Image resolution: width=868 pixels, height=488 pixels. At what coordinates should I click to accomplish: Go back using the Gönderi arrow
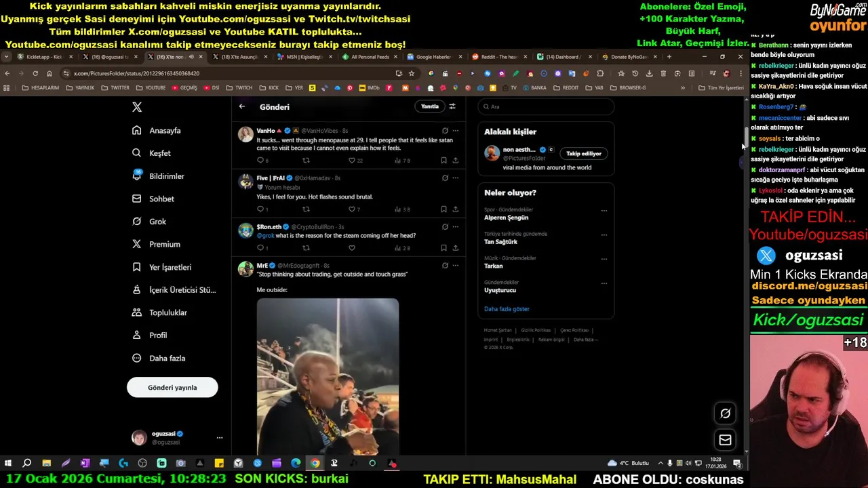(x=242, y=106)
